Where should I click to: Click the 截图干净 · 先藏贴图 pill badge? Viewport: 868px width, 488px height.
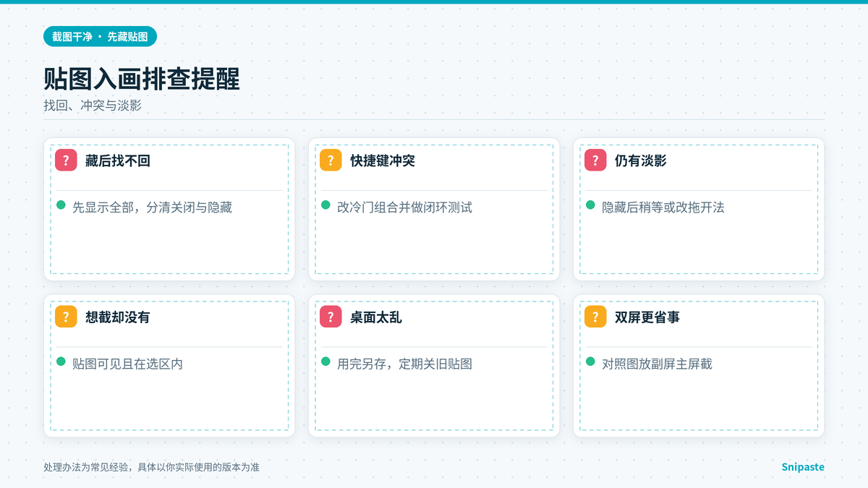pos(100,37)
